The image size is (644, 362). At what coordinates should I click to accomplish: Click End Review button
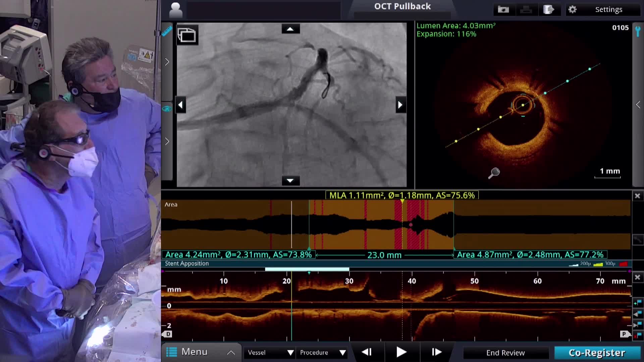pos(505,353)
